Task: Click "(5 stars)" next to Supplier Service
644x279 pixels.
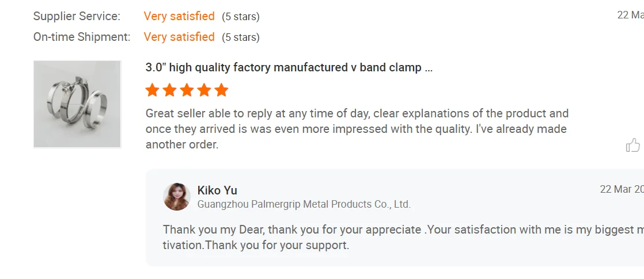Action: pos(241,17)
